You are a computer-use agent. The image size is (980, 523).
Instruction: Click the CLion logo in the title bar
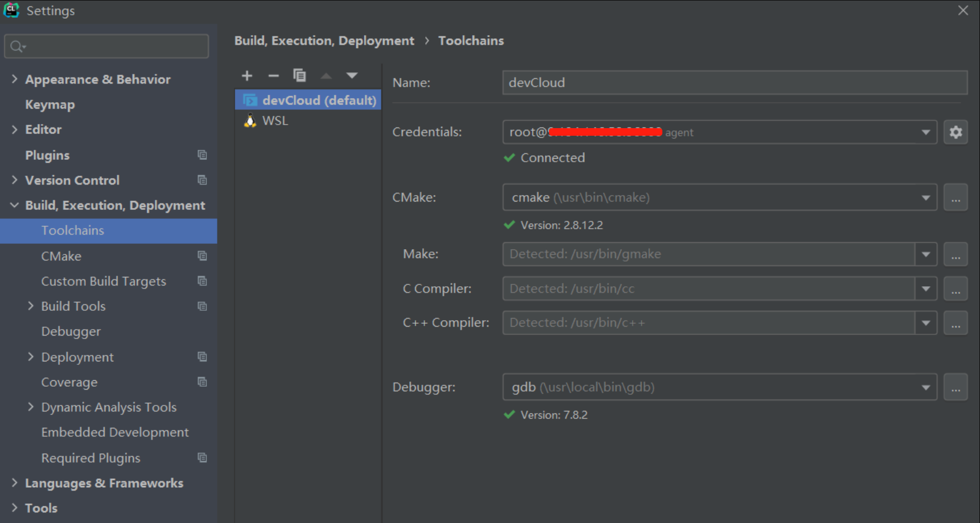pos(12,10)
